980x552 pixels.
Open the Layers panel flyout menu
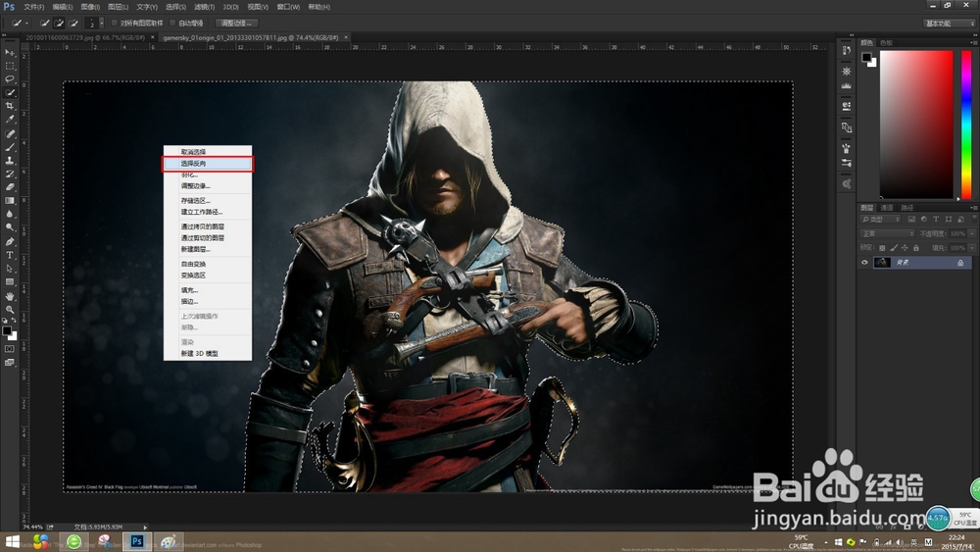[x=972, y=208]
